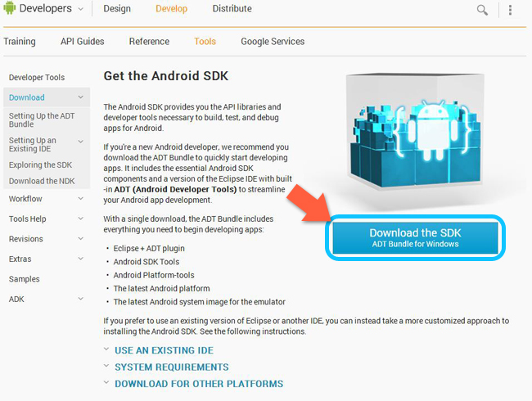Open the three-dot overflow menu
Screen dimensions: 532x401
coord(510,10)
